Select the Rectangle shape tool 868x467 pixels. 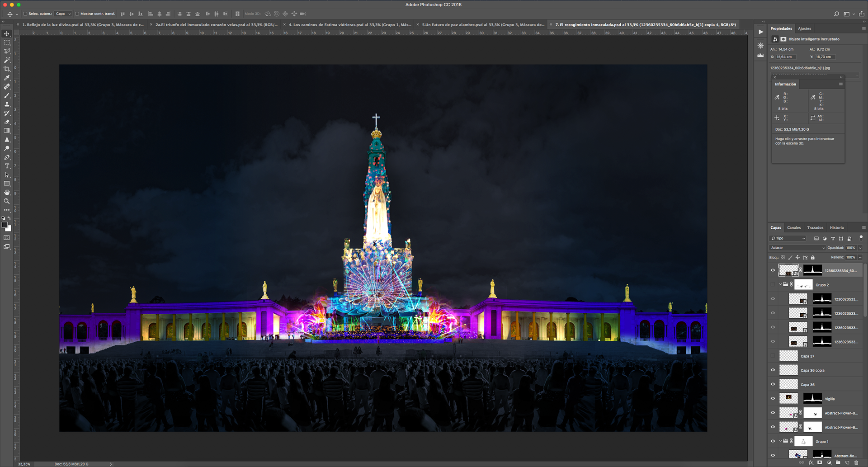(7, 184)
